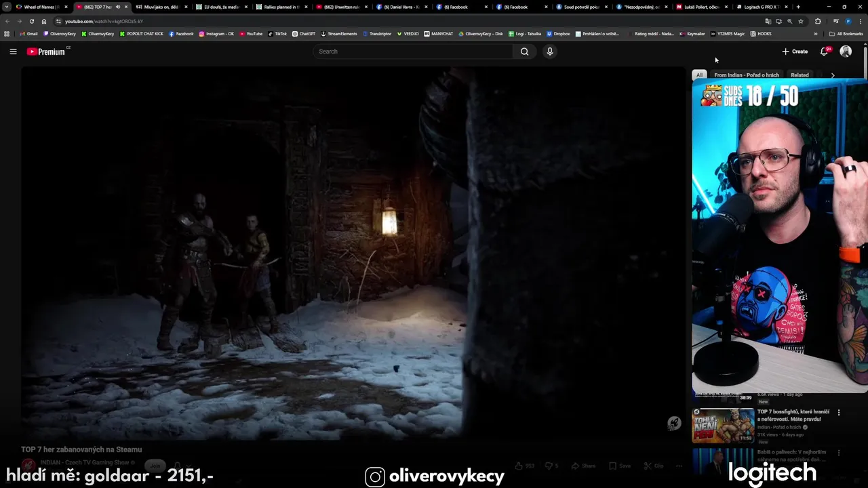Open POPOUT CHAT KICK bookmark
Viewport: 868px width, 488px height.
(x=141, y=34)
